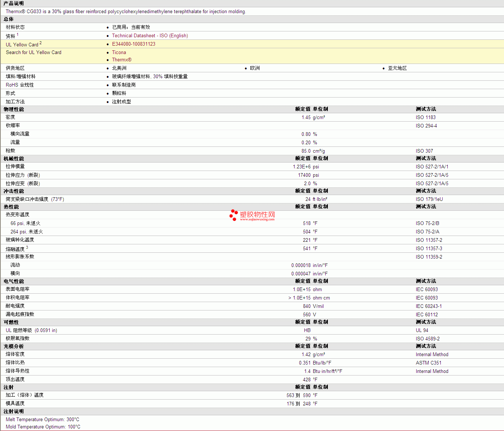Screen dimensions: 504x431
Task: Click the 欧洲 availability entry
Action: coord(255,68)
